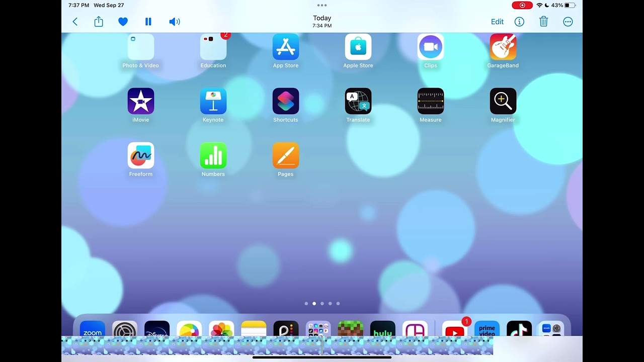Image resolution: width=644 pixels, height=362 pixels.
Task: Open Settings gear in the dock
Action: [x=125, y=329]
